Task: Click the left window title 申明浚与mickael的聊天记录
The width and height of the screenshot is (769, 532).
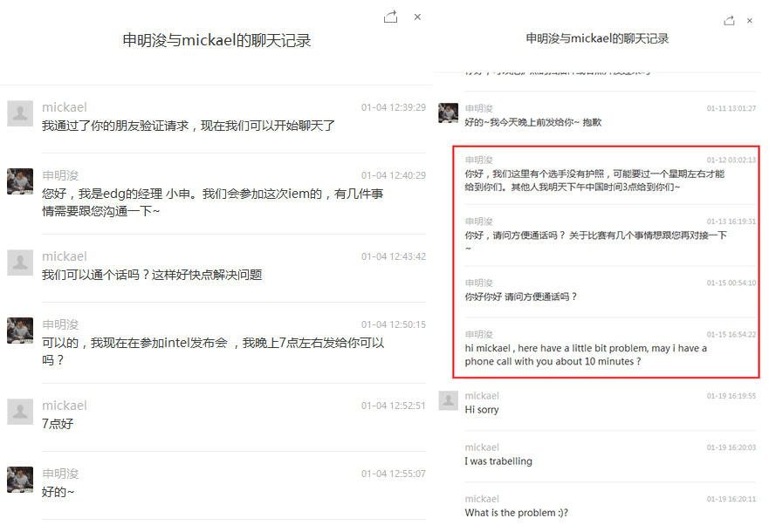Action: [x=216, y=40]
